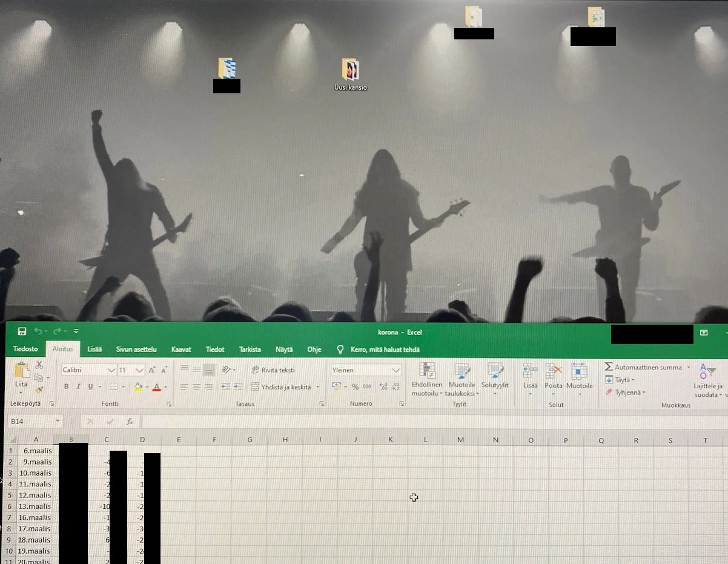Click the Cut scissors icon

click(39, 365)
